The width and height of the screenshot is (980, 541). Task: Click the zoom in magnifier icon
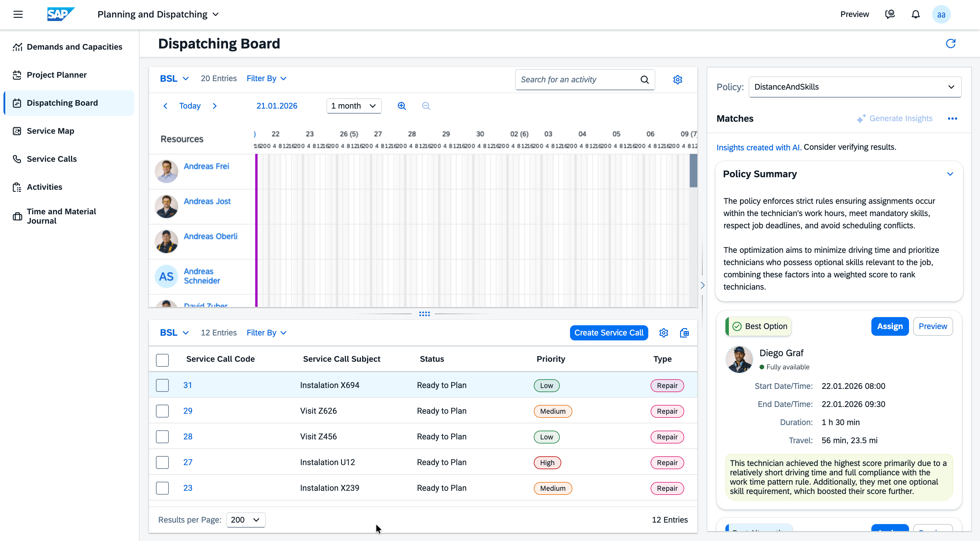coord(402,106)
